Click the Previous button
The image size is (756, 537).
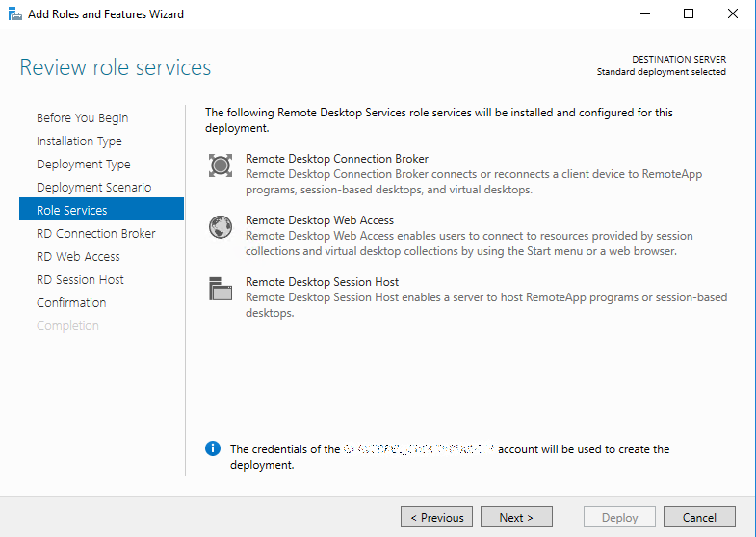[x=437, y=517]
